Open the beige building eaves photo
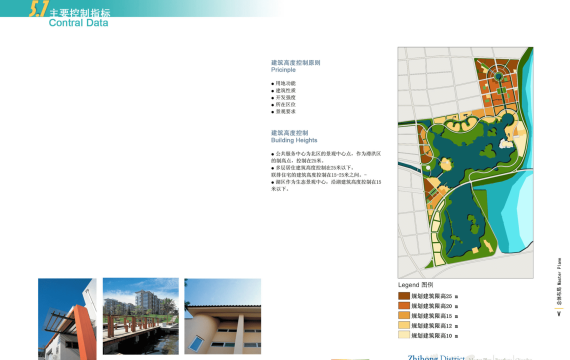570x360 pixels. click(x=222, y=316)
